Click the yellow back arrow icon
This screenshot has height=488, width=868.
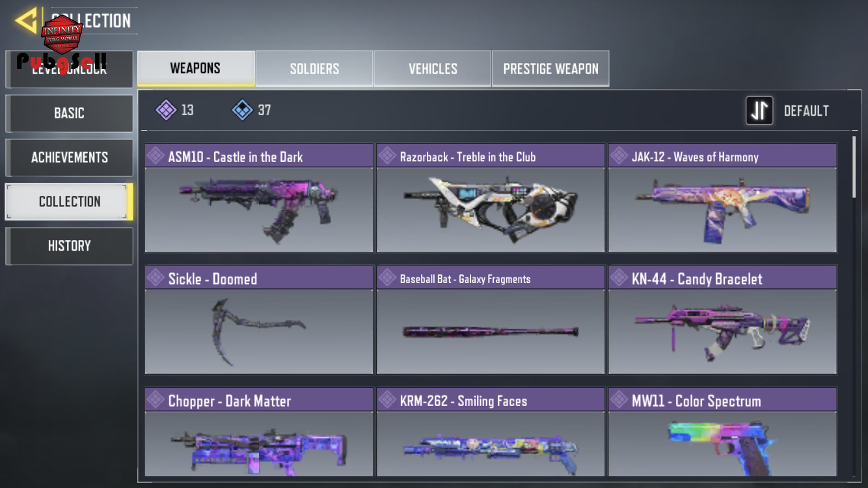coord(27,21)
